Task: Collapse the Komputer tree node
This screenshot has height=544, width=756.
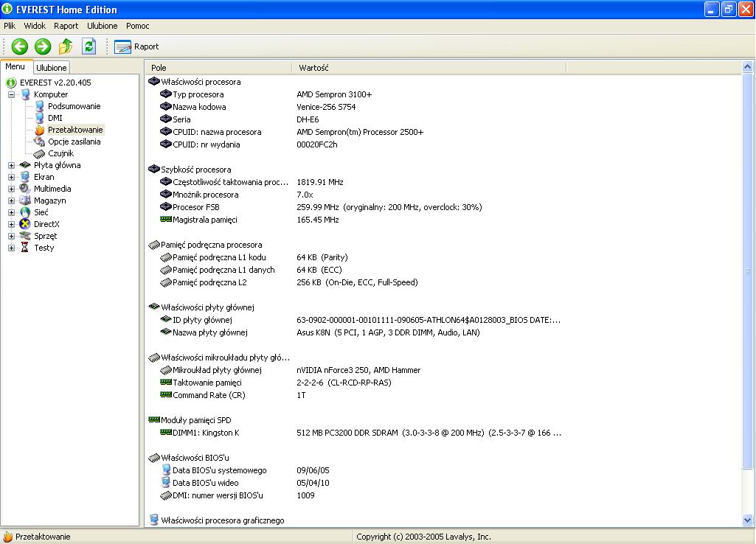Action: coord(12,94)
